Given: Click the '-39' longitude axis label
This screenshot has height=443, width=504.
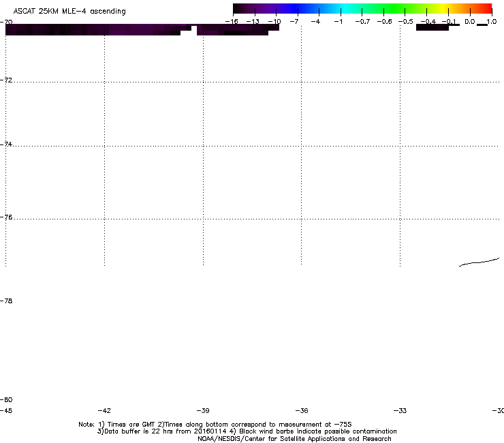Looking at the screenshot, I should [x=203, y=410].
